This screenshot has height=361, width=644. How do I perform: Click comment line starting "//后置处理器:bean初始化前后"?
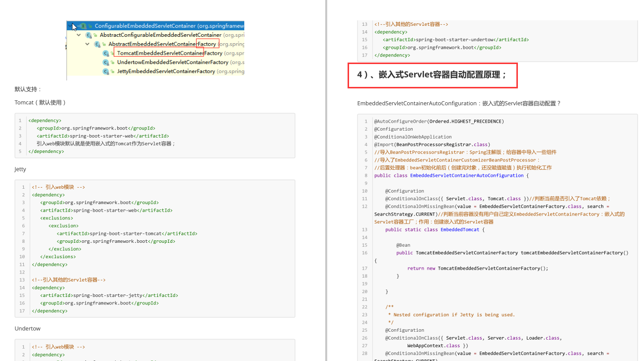coord(463,168)
